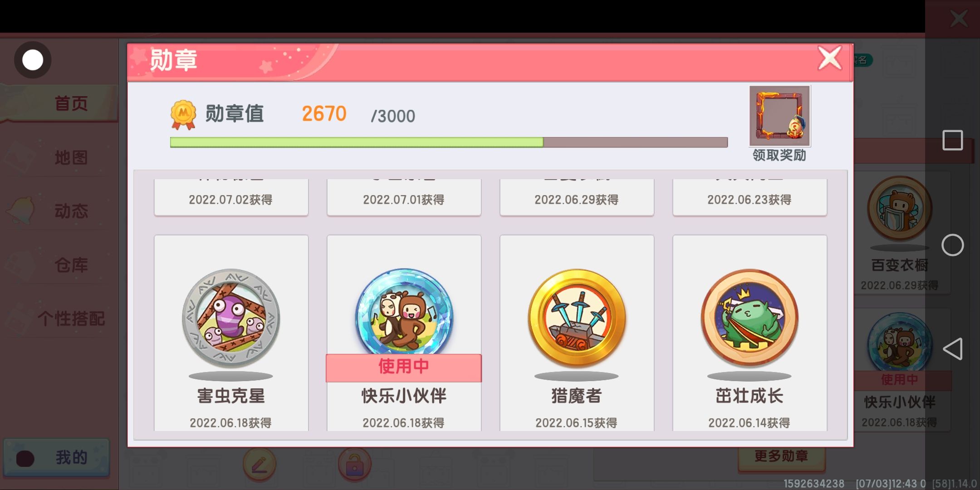Click the 我的 button
This screenshot has height=490, width=980.
point(57,457)
